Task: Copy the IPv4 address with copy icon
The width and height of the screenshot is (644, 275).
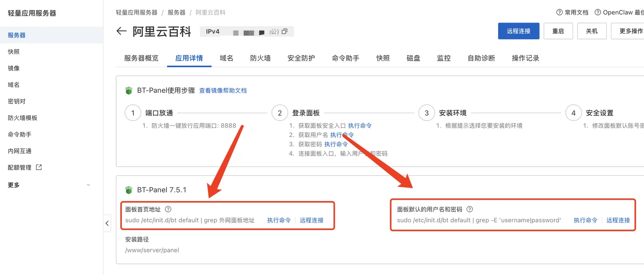Action: [x=284, y=32]
